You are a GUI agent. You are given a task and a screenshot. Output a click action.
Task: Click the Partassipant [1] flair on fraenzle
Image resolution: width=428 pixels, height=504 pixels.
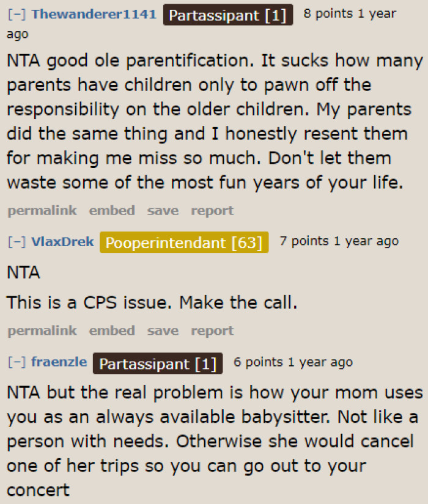click(x=157, y=363)
